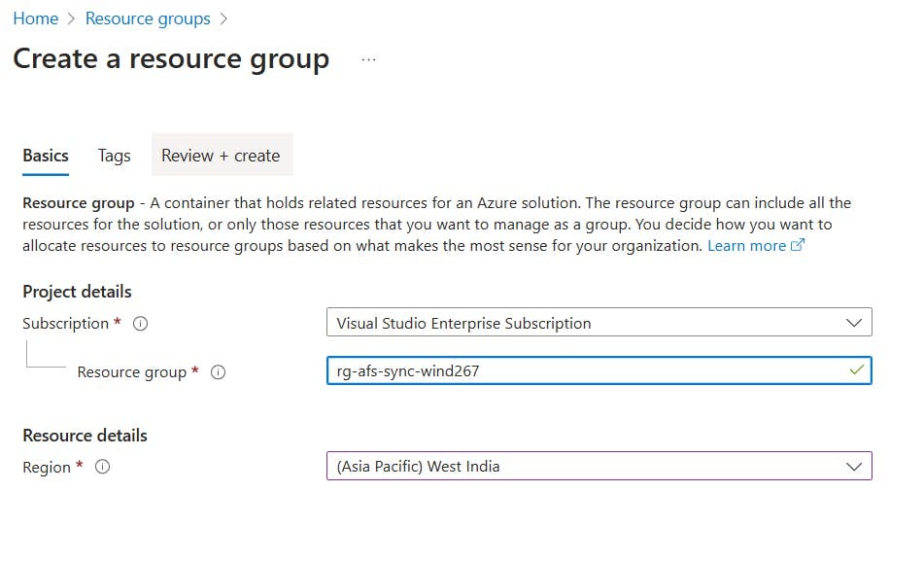Switch to the Tags tab
Viewport: 924px width, 562px height.
[x=114, y=156]
